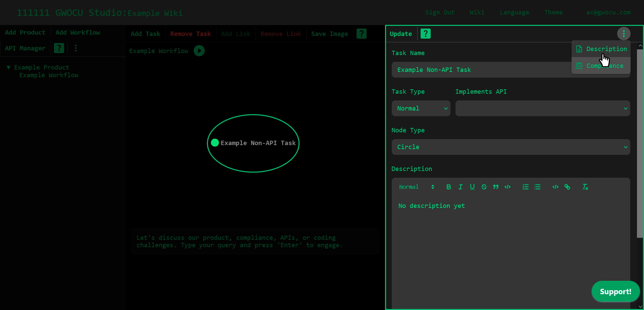Clear text formatting

pyautogui.click(x=585, y=187)
